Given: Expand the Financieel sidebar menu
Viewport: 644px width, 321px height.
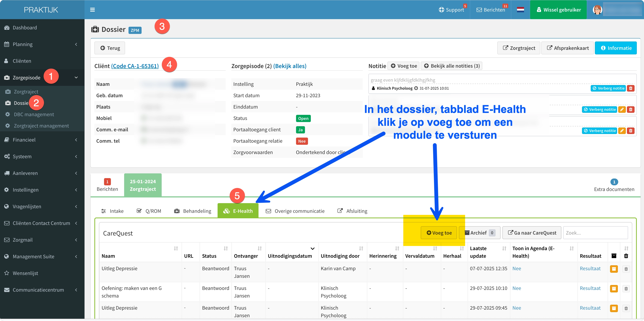Looking at the screenshot, I should [x=42, y=140].
